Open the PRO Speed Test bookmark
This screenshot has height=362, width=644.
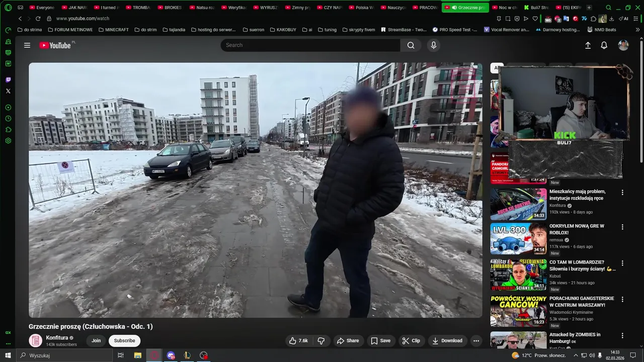click(455, 30)
